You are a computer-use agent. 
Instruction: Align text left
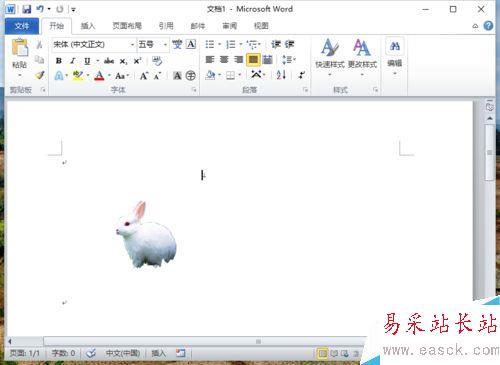tap(210, 60)
